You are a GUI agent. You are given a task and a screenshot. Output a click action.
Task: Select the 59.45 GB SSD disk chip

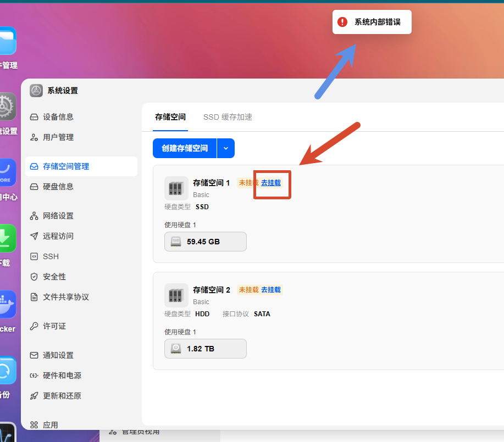click(x=206, y=242)
